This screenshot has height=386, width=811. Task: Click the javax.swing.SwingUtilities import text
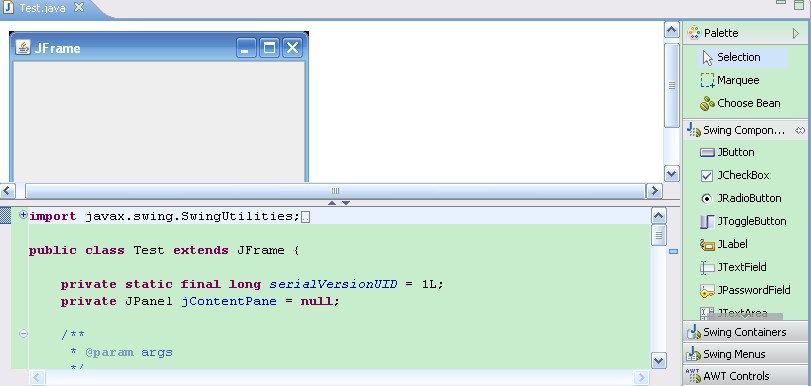(192, 216)
